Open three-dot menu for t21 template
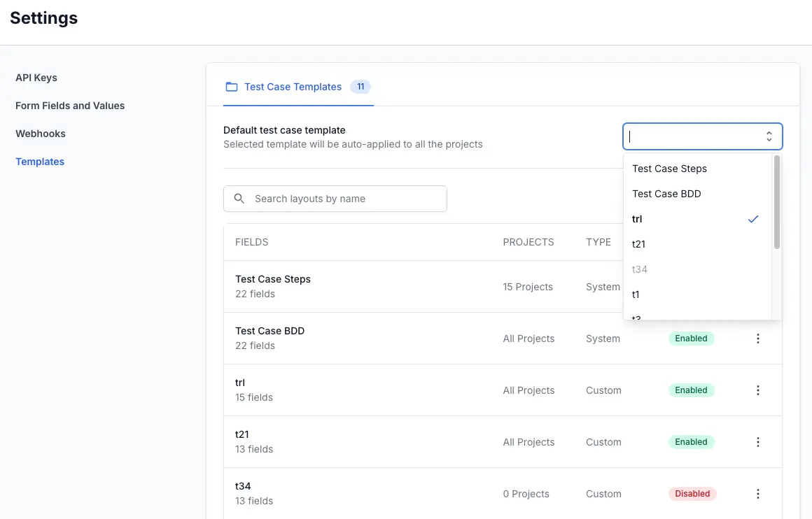Screen dimensions: 812x519 pos(757,442)
